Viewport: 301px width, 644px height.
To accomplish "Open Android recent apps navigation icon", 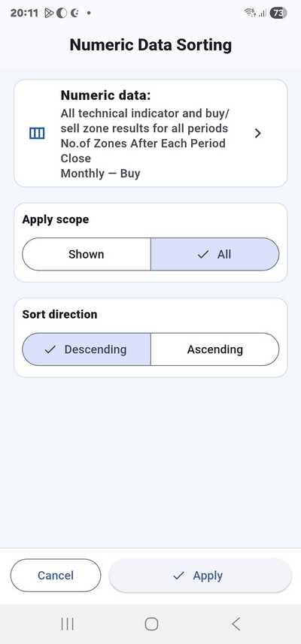I will pos(68,624).
